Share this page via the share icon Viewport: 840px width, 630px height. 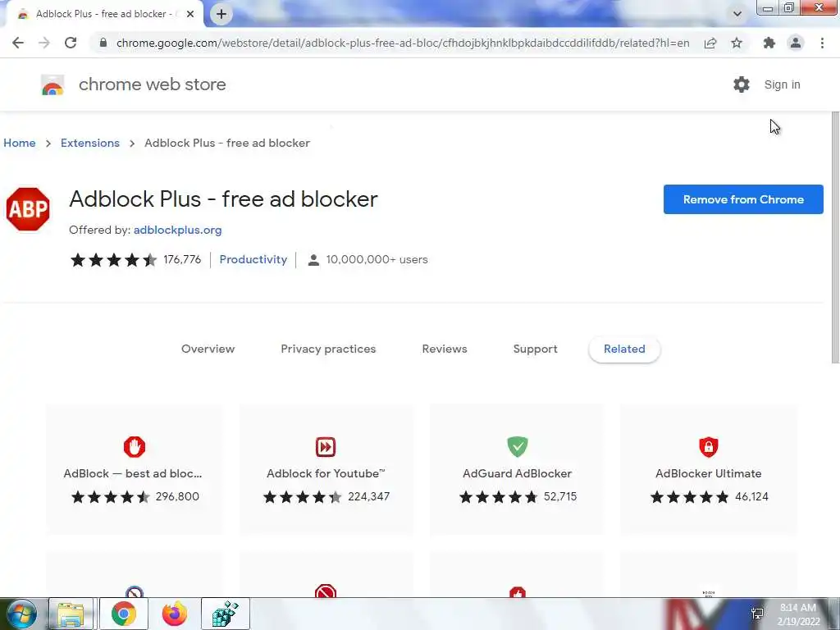click(x=710, y=43)
